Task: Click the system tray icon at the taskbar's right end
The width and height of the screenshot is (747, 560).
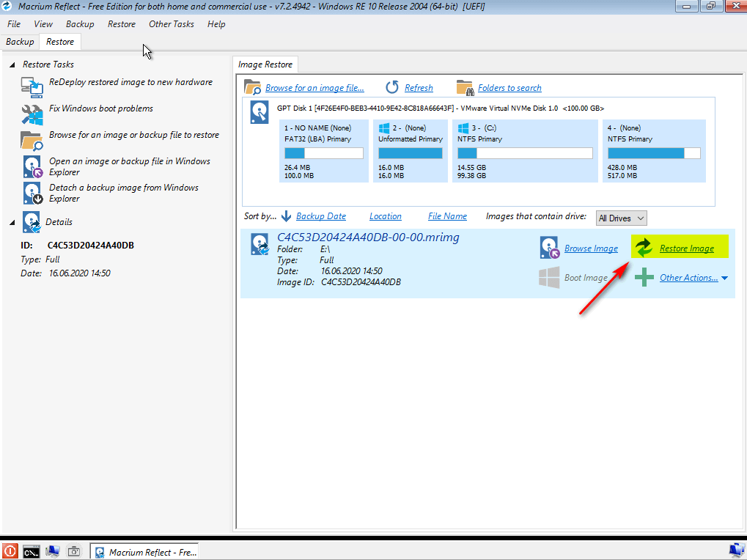Action: click(737, 551)
